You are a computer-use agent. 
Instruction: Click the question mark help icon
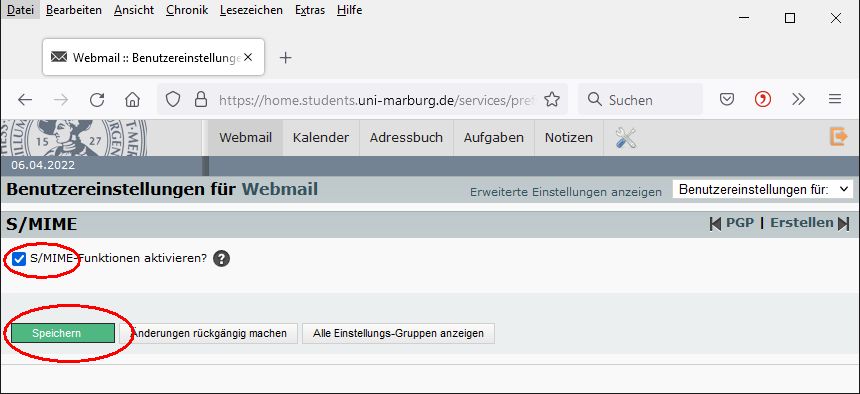pos(221,258)
